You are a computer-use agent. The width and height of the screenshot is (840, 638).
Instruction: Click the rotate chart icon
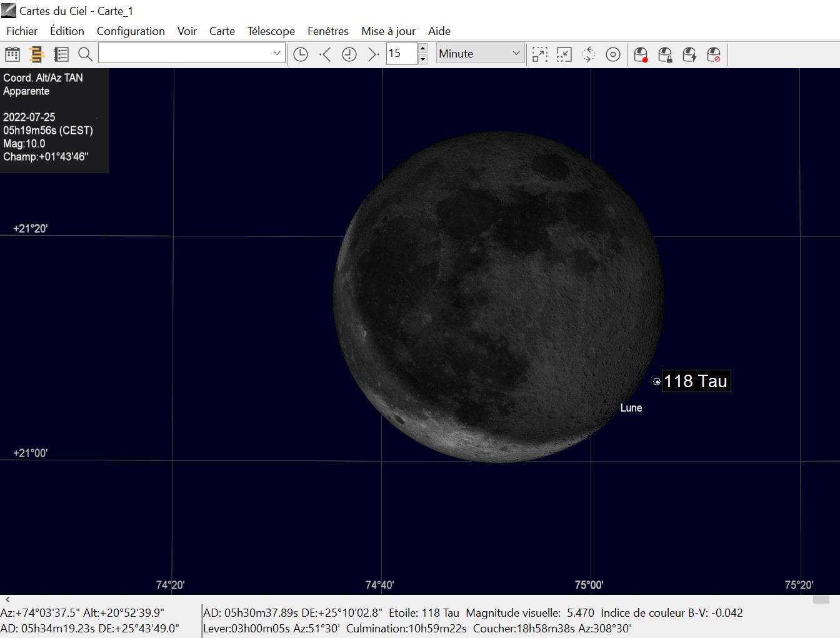point(588,54)
